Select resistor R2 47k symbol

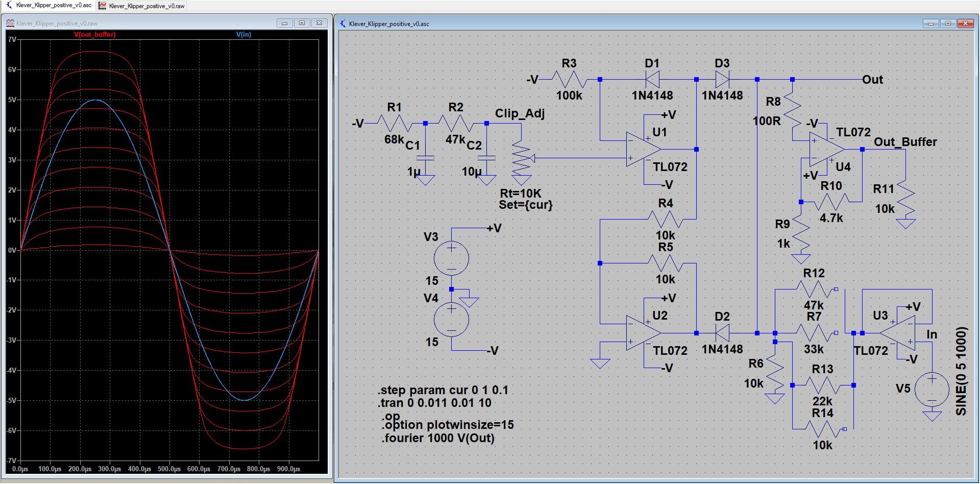456,123
